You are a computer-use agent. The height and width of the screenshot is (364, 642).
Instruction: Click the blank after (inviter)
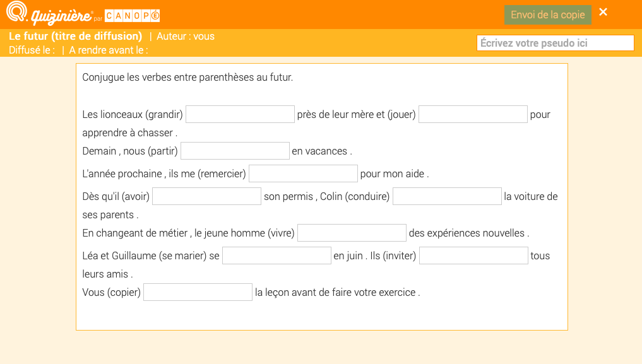coord(473,255)
